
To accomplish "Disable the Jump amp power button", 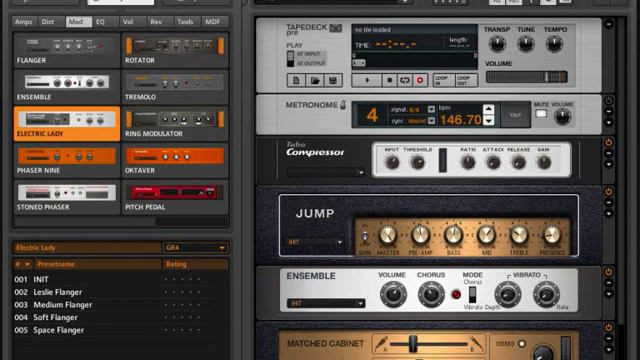I will point(609,191).
